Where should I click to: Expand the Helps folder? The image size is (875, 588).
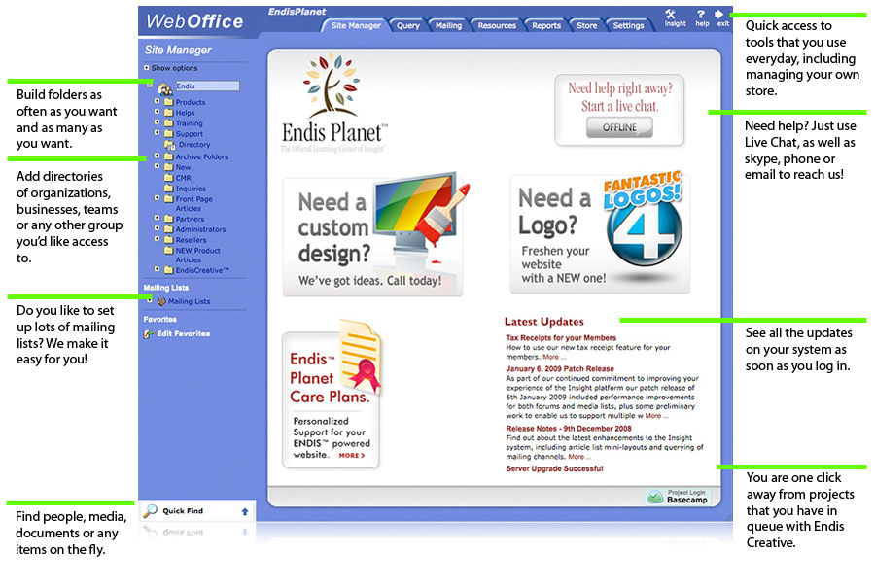click(157, 111)
